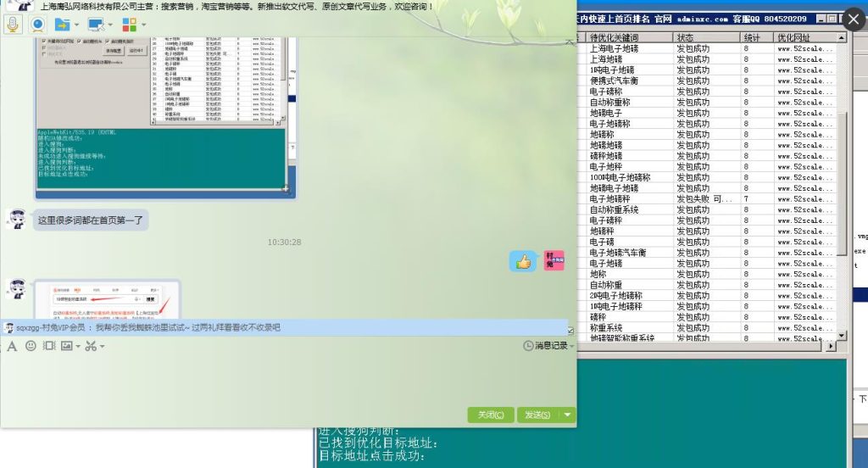This screenshot has width=868, height=468.
Task: Click the 状态 column header in the background table
Action: point(706,37)
